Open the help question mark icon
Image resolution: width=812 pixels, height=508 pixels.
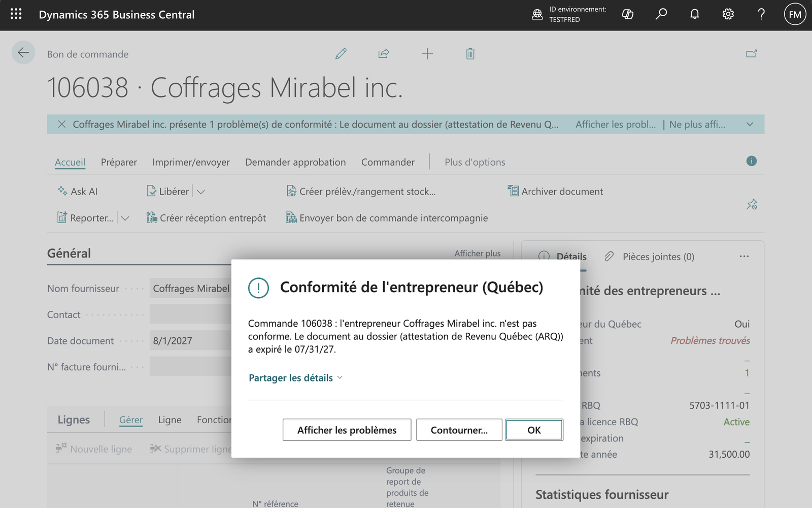(761, 14)
